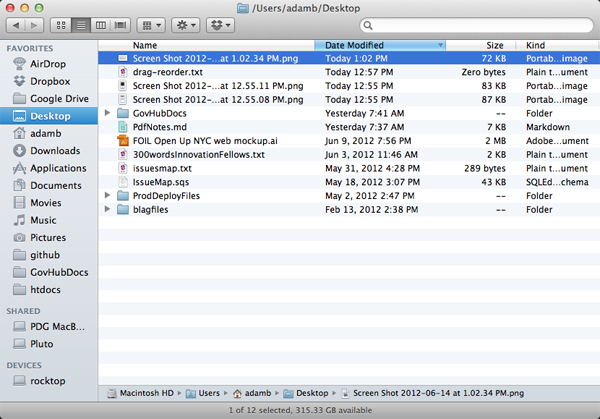Viewport: 600px width, 419px height.
Task: Select the blagfiles folder row
Action: (349, 210)
